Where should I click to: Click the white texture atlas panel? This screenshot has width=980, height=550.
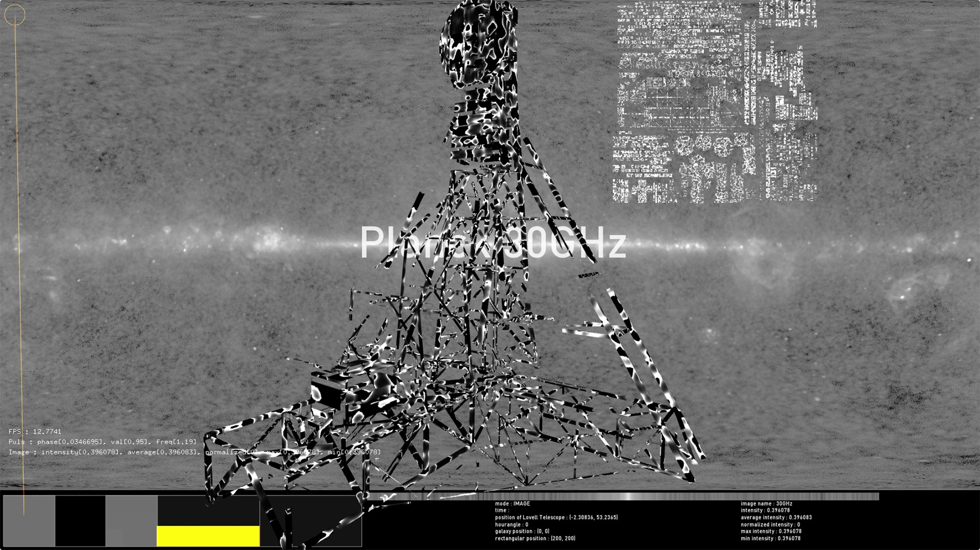pyautogui.click(x=715, y=102)
